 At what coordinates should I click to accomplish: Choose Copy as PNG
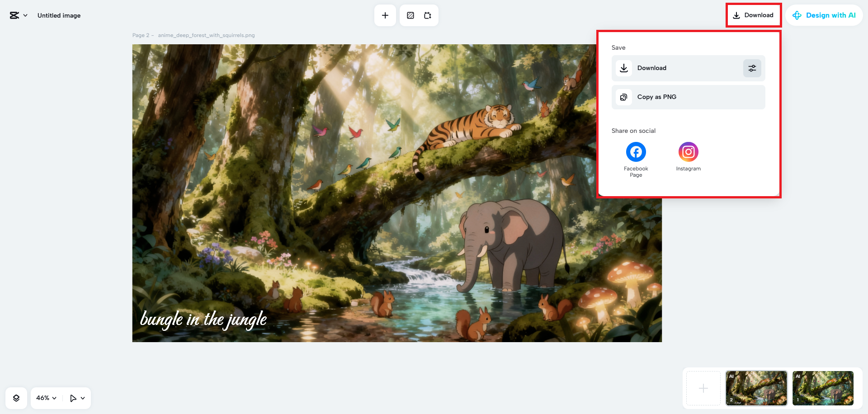coord(689,97)
